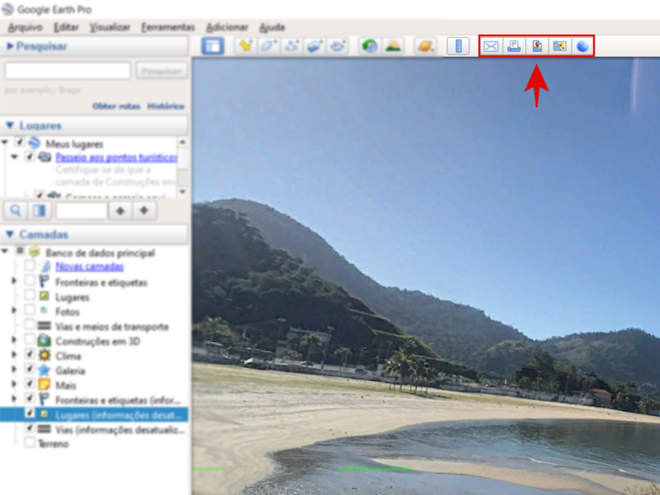Image resolution: width=660 pixels, height=495 pixels.
Task: Open the Editar menu
Action: tap(66, 27)
